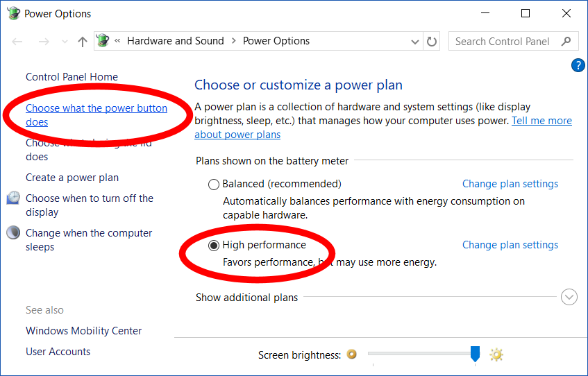Click the dim brightness sun icon
The image size is (588, 376).
352,354
